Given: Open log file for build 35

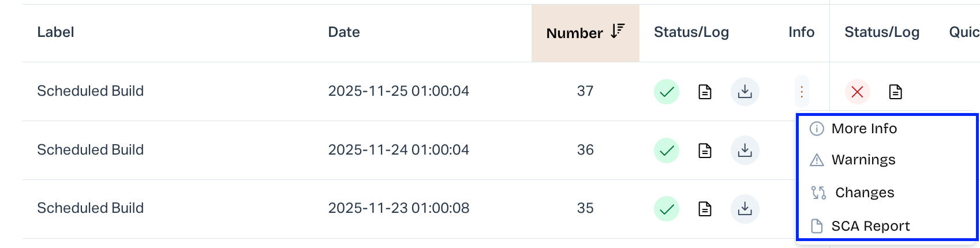Looking at the screenshot, I should (x=705, y=209).
